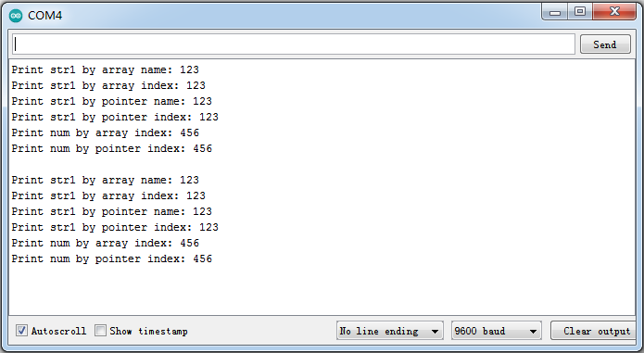Disable the Autoscroll checkbox
Screen dimensions: 644x353
21,331
